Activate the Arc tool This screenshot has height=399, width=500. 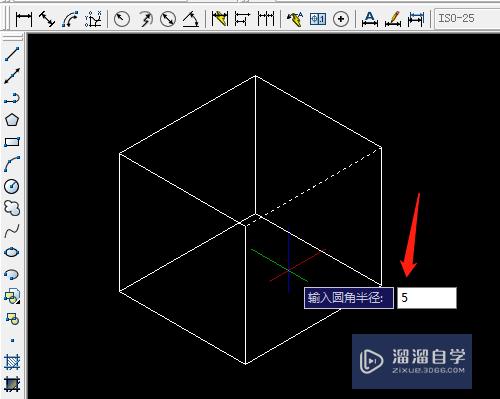tap(12, 164)
